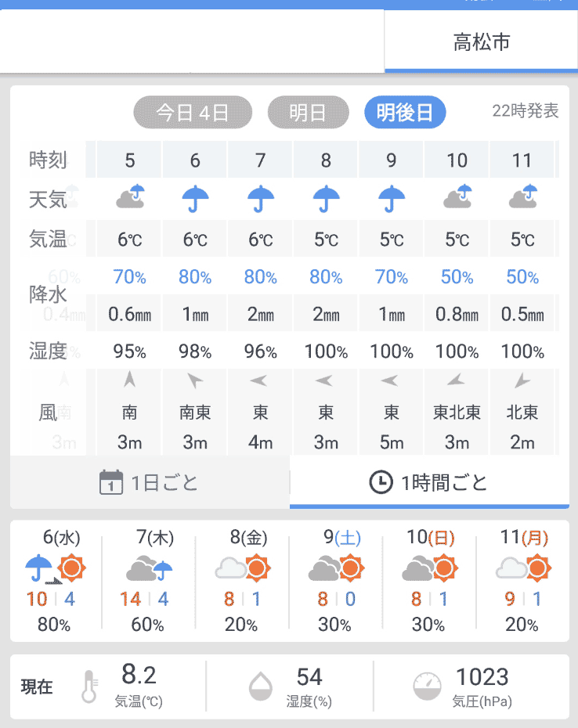Click the thermometer icon next to 現在
578x728 pixels.
click(x=89, y=687)
